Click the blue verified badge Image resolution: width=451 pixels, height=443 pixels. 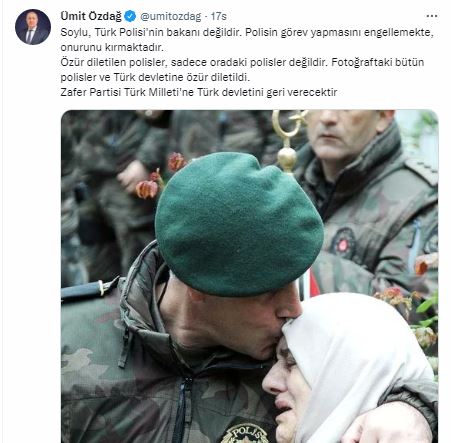click(130, 16)
